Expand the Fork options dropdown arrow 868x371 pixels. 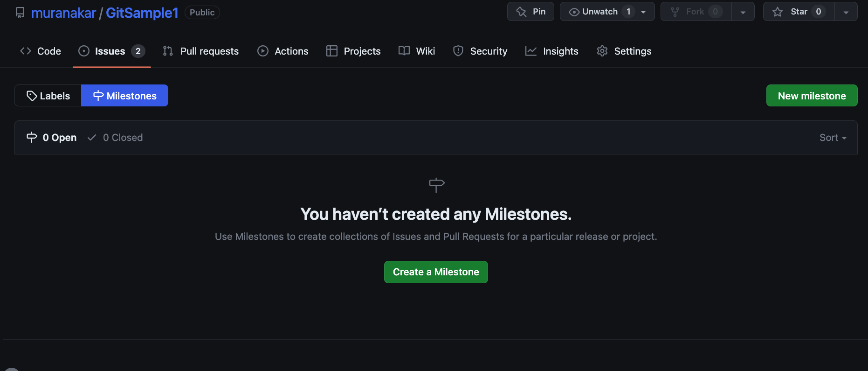(x=743, y=12)
